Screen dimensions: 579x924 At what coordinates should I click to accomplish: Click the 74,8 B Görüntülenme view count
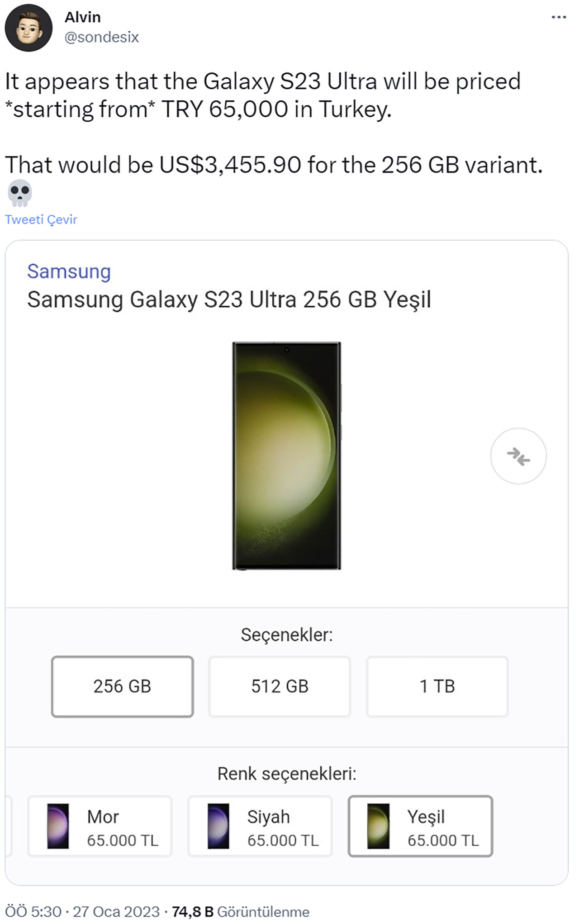coord(241,912)
